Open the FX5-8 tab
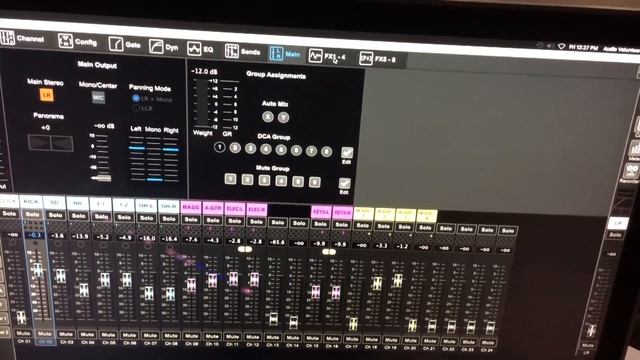 [x=378, y=59]
